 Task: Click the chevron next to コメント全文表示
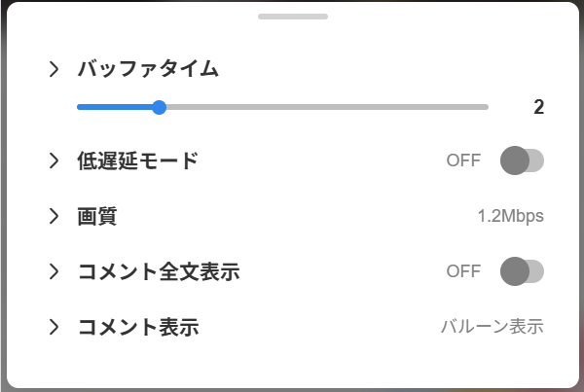[x=54, y=271]
